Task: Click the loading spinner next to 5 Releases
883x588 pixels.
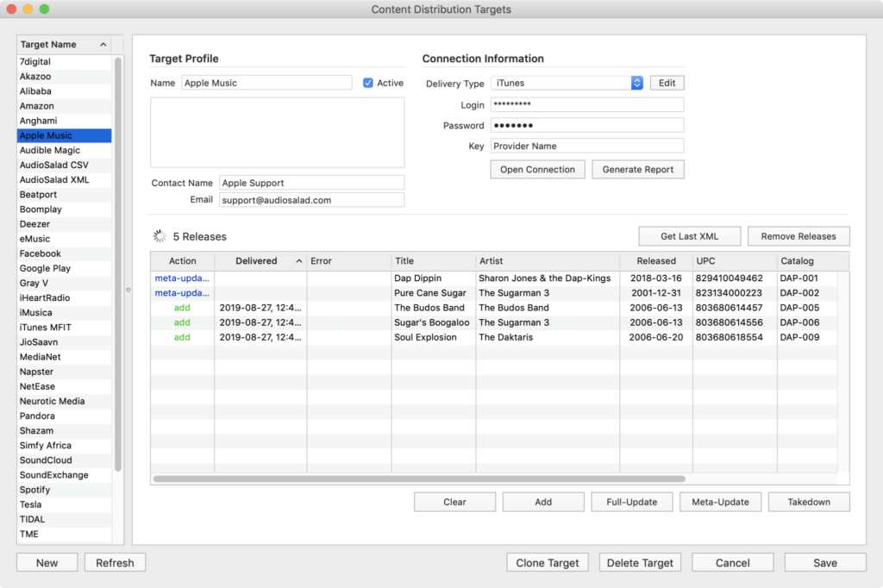Action: tap(160, 236)
